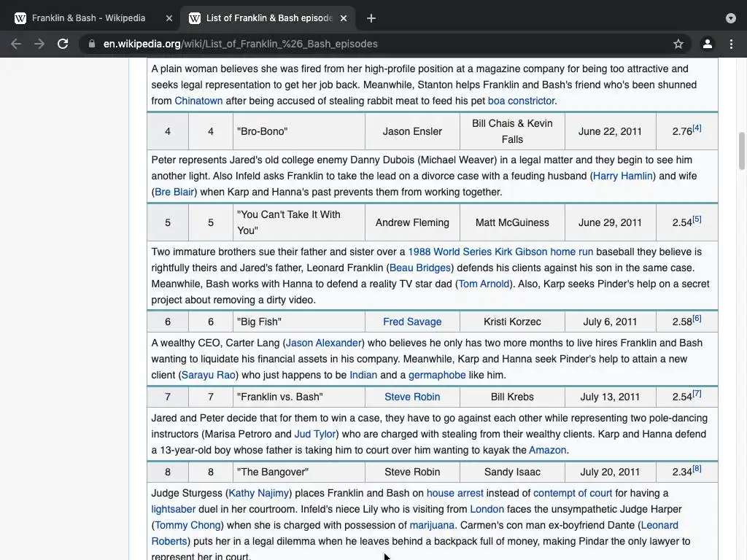Click the Sandy Isaac writer cell
The height and width of the screenshot is (560, 747).
click(512, 472)
